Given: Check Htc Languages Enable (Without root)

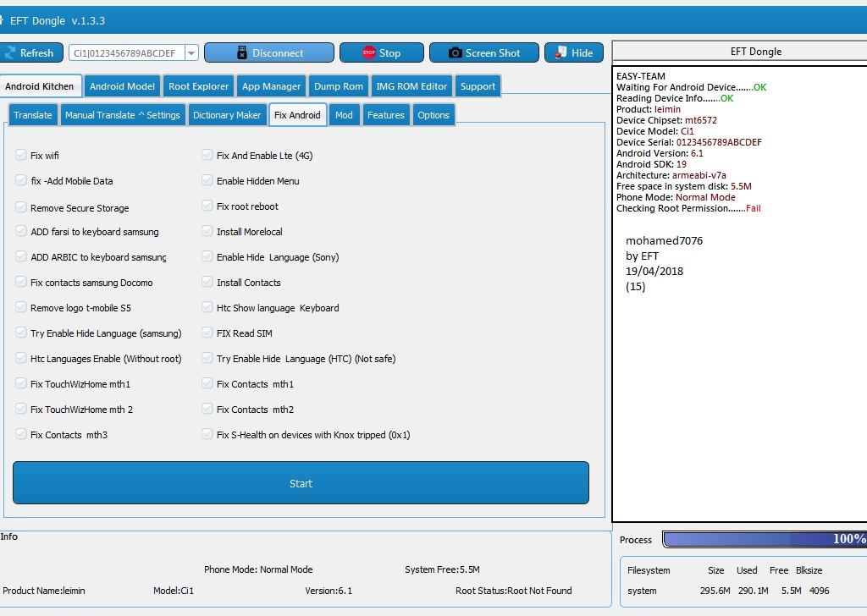Looking at the screenshot, I should coord(21,358).
